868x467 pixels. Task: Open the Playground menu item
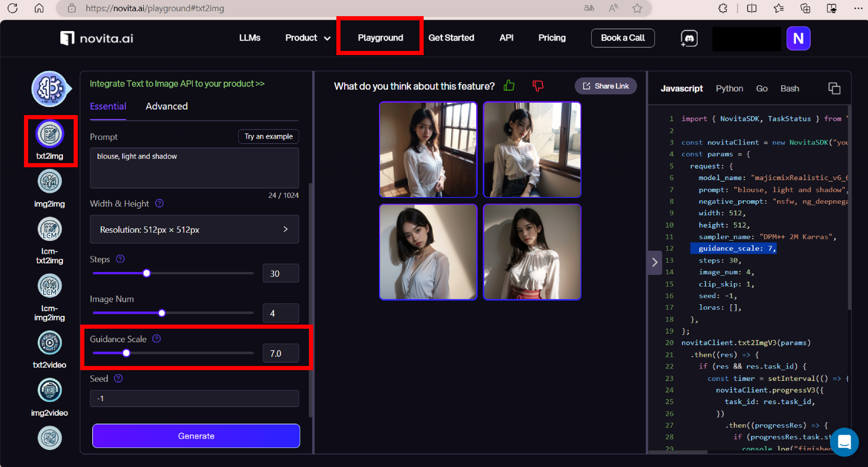point(380,38)
